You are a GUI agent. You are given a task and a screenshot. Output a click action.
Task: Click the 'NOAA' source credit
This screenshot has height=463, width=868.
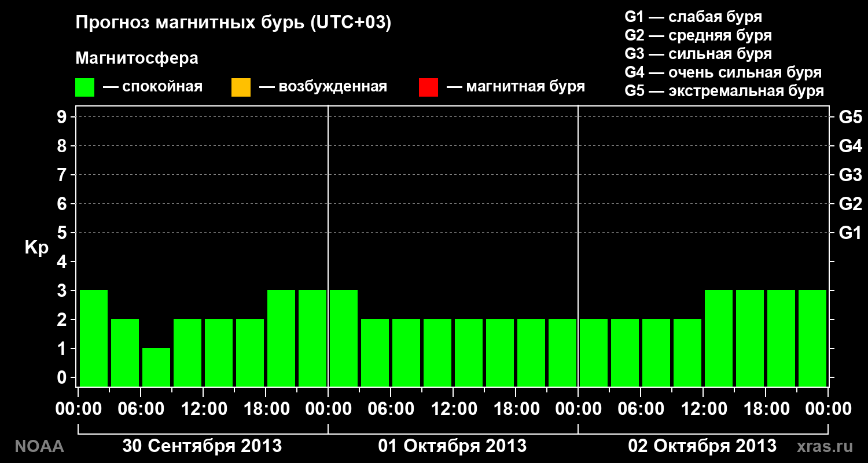pos(39,447)
